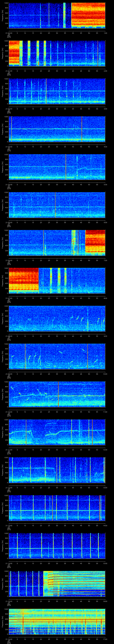Viewport: 114px width, 644px height.
Task: Choose the spectrogram panel starting at 21:05:00
Action: (57, 205)
